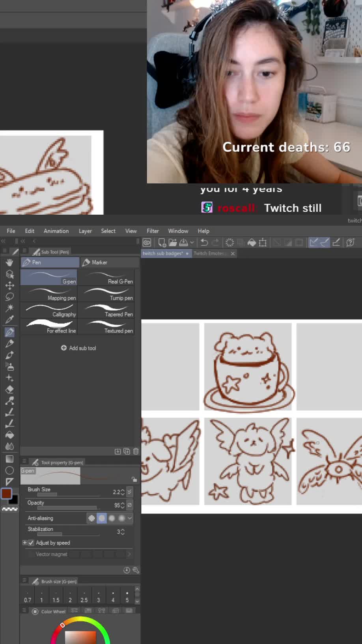
Task: Open sub tool detail wrench icon
Action: pos(136,570)
